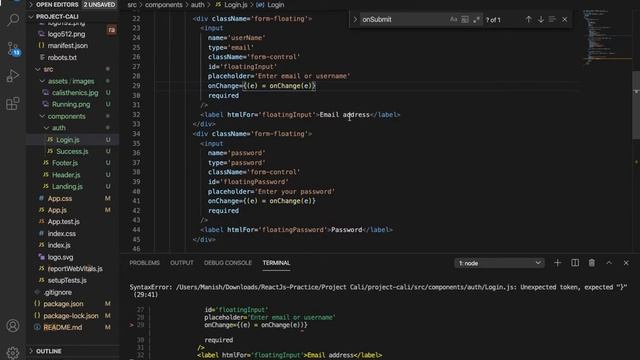Open index.css file
The height and width of the screenshot is (360, 640).
pos(73,233)
